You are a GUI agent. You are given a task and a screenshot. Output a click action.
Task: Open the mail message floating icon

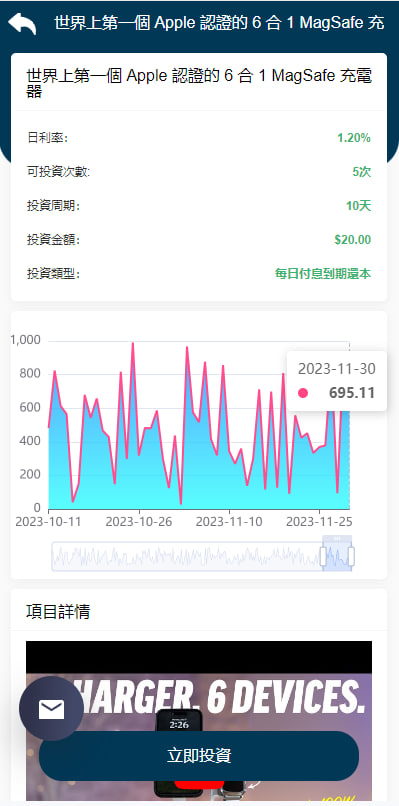51,708
